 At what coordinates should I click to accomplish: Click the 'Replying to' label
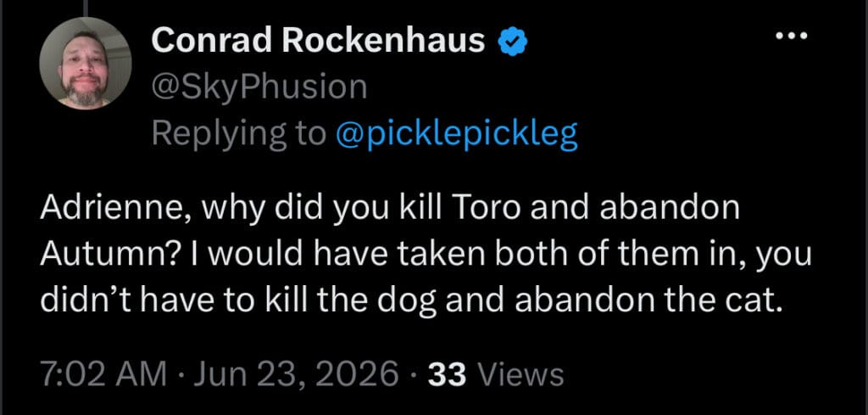click(238, 134)
